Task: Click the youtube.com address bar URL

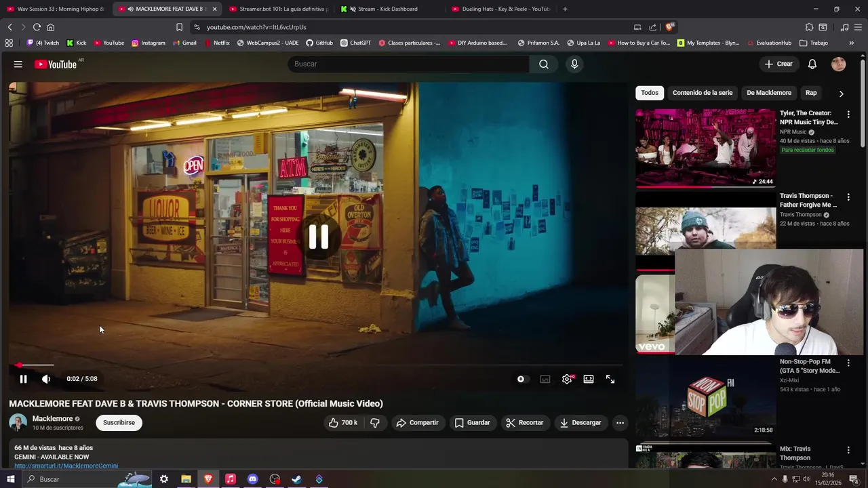Action: 256,27
